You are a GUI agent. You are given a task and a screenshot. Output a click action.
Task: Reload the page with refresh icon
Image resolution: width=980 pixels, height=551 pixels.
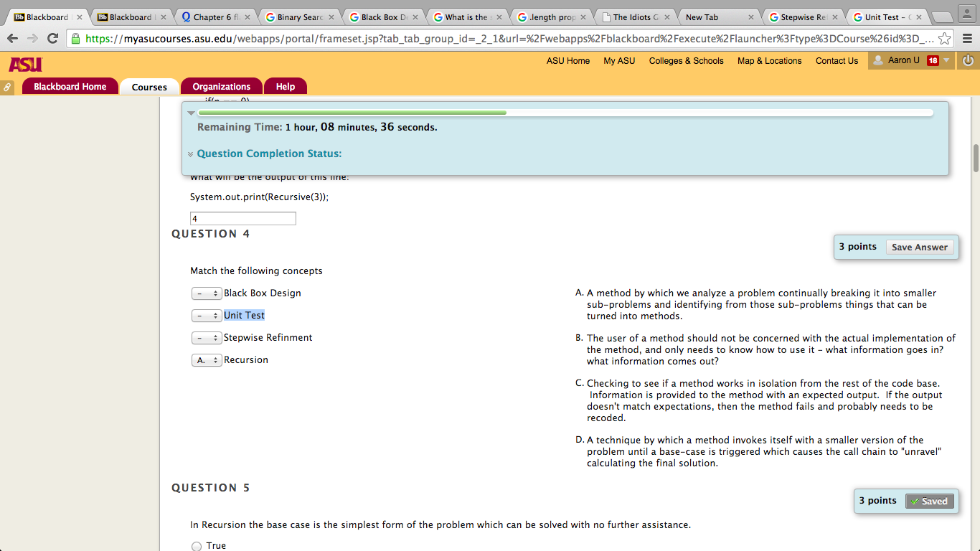[x=52, y=39]
